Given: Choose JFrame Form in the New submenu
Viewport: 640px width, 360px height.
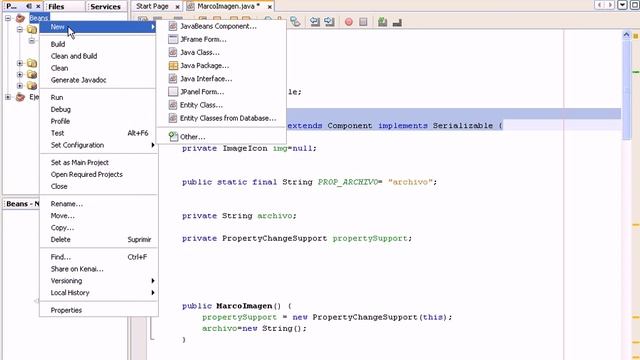Looking at the screenshot, I should tap(221, 39).
